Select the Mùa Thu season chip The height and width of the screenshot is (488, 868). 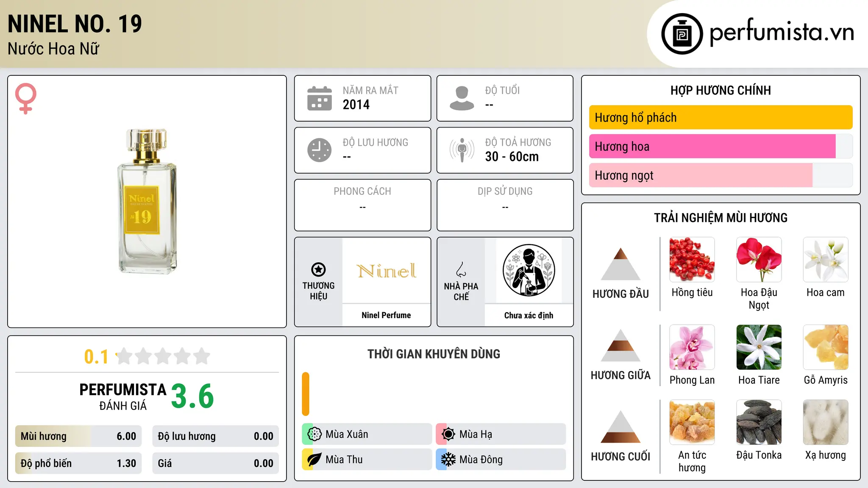367,460
